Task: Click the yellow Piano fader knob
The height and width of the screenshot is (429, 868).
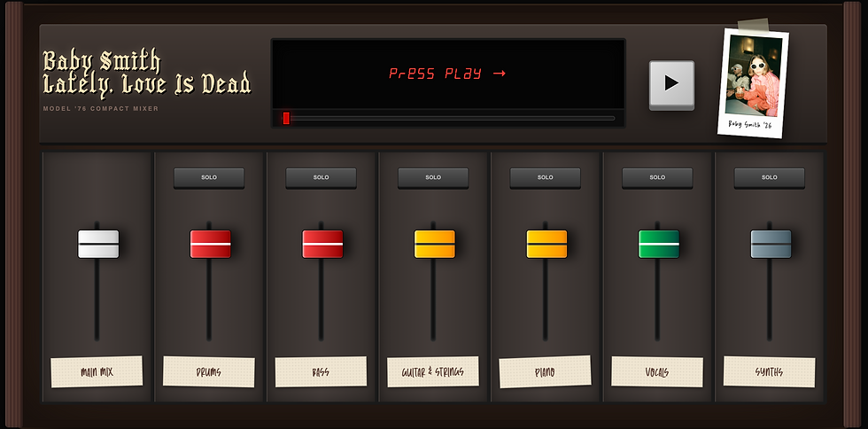Action: click(546, 244)
